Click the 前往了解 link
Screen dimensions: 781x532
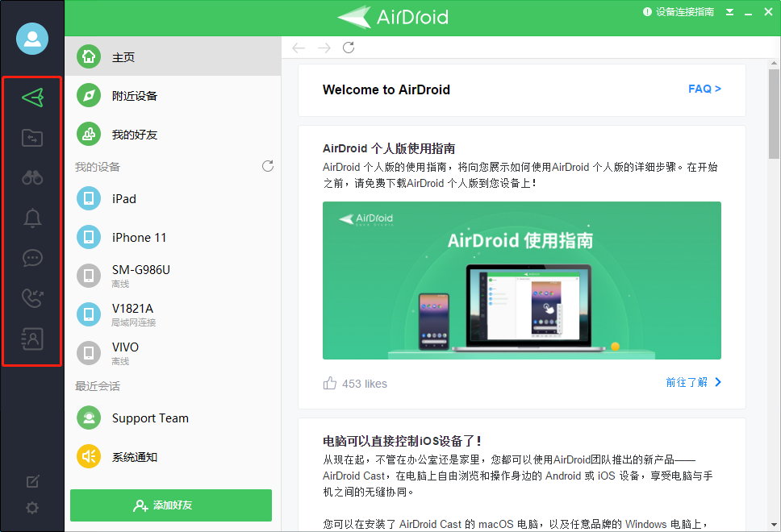coord(693,382)
